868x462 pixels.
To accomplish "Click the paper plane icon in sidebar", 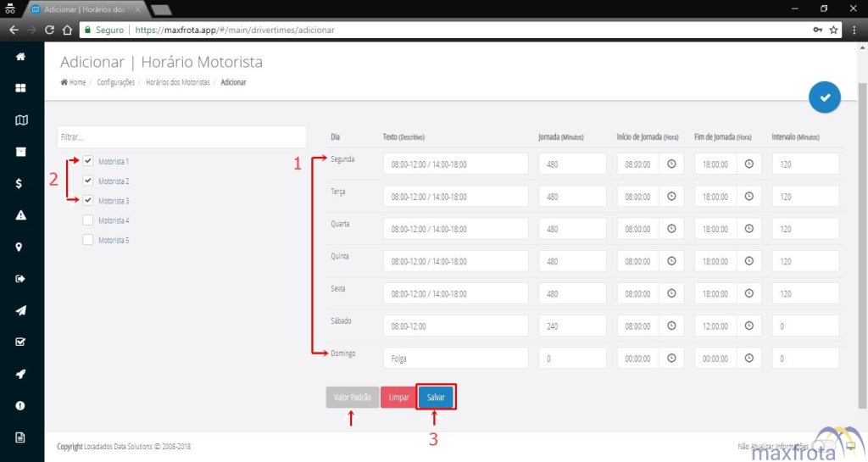I will click(x=21, y=310).
